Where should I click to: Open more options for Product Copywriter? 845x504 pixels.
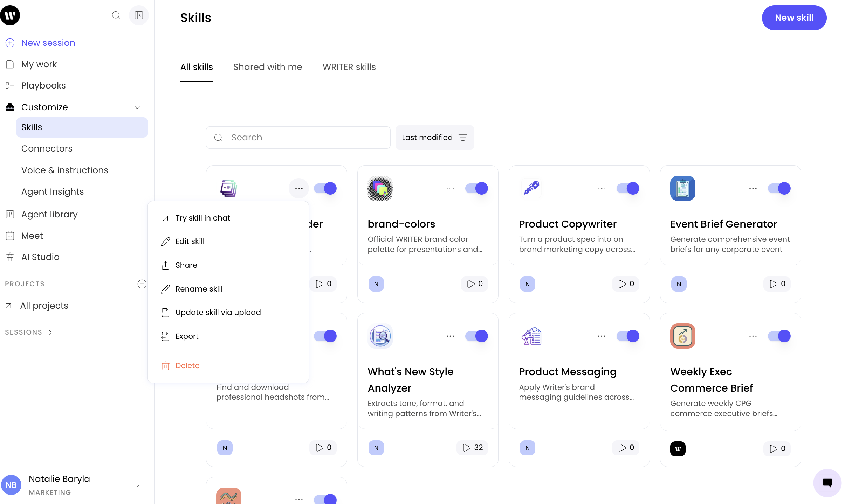pyautogui.click(x=602, y=188)
